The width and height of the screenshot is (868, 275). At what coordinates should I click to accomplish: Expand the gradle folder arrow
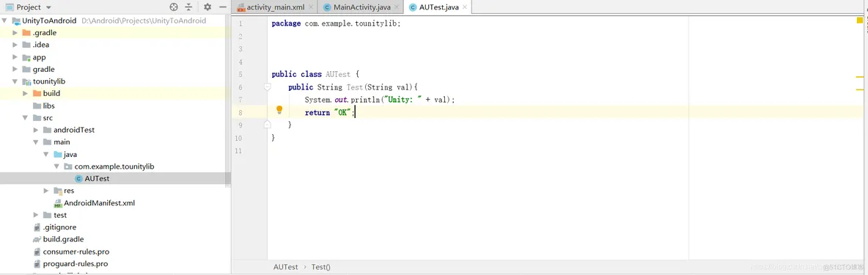pos(15,69)
